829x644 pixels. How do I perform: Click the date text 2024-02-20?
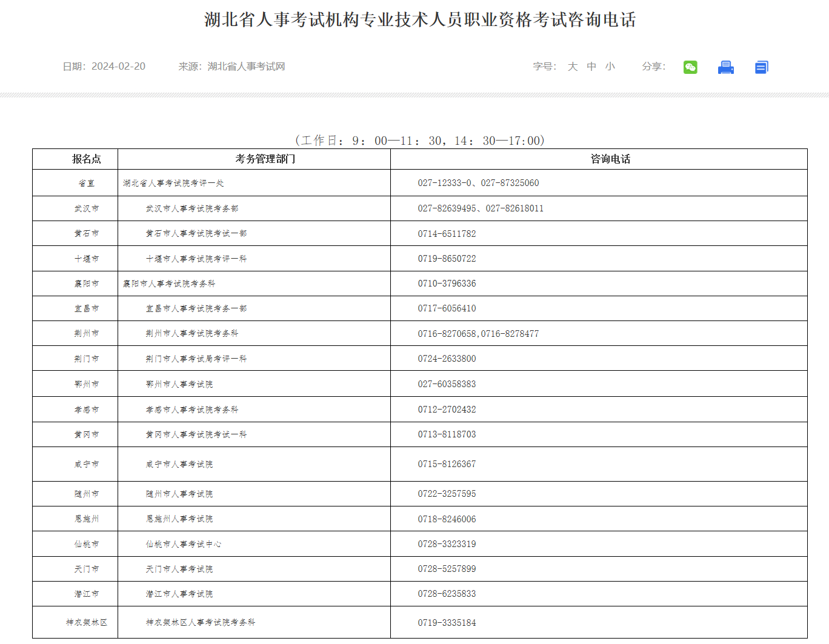[x=118, y=67]
